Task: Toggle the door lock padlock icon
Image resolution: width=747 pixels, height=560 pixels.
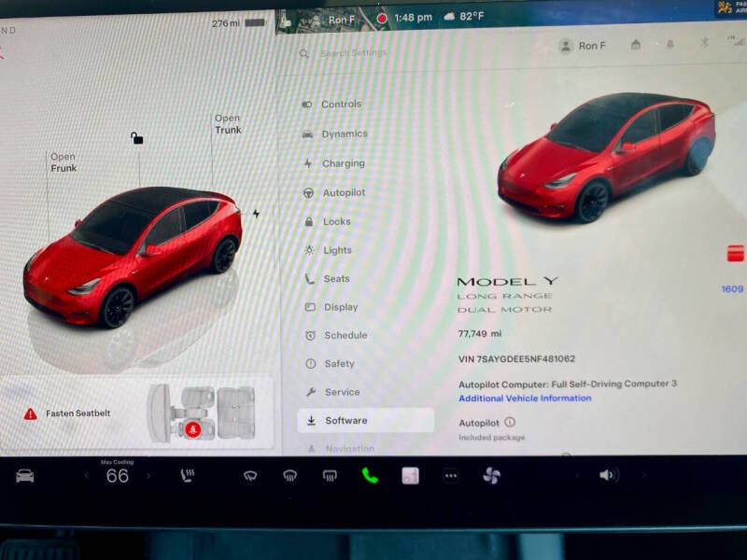Action: coord(136,138)
